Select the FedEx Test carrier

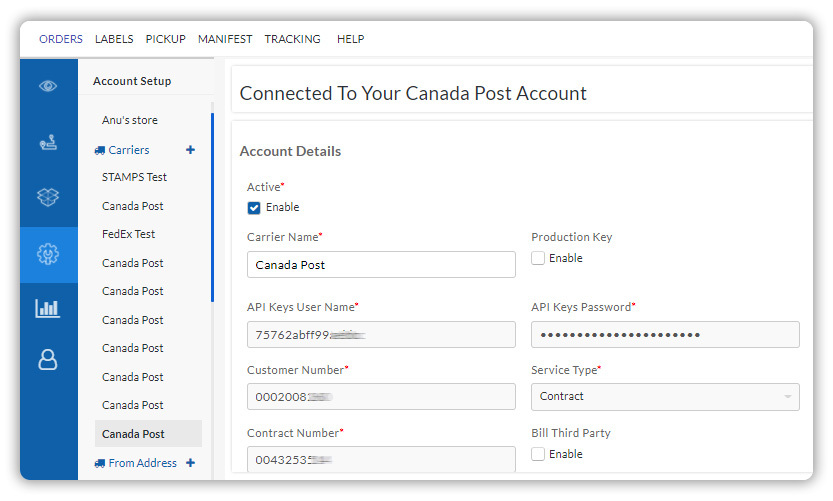pos(129,234)
